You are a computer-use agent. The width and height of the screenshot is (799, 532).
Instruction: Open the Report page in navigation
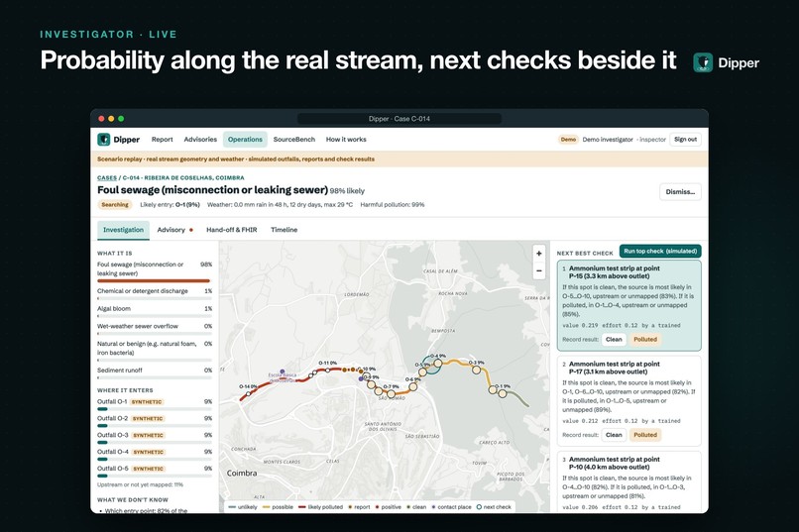[162, 140]
